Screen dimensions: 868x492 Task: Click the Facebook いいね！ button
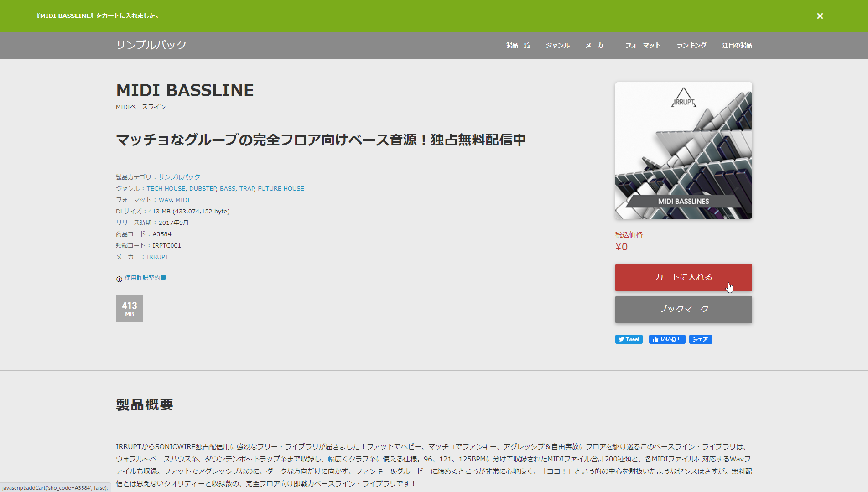click(667, 339)
